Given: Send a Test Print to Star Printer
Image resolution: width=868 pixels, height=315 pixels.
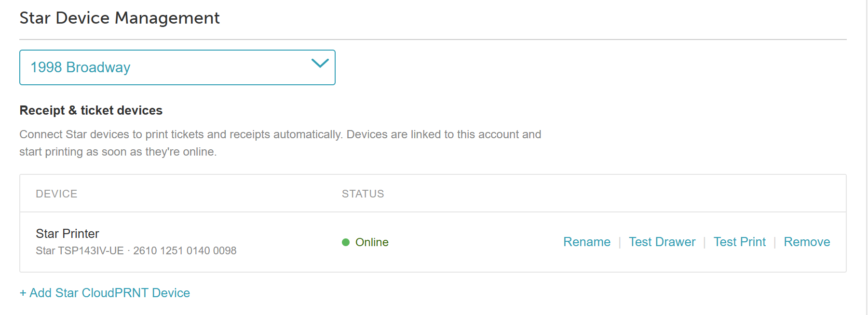Looking at the screenshot, I should pyautogui.click(x=739, y=242).
